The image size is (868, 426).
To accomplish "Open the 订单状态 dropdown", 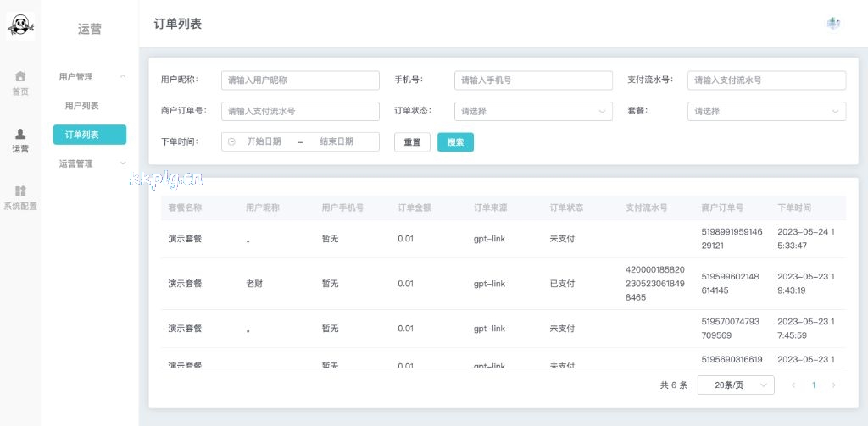I will 534,111.
